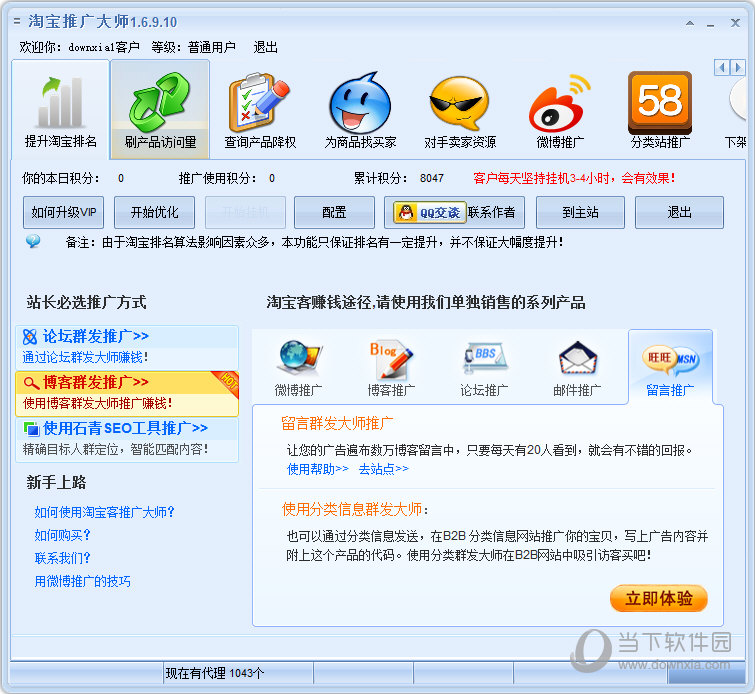Switch to 微博推广 globe tab
The width and height of the screenshot is (755, 694).
pyautogui.click(x=299, y=368)
